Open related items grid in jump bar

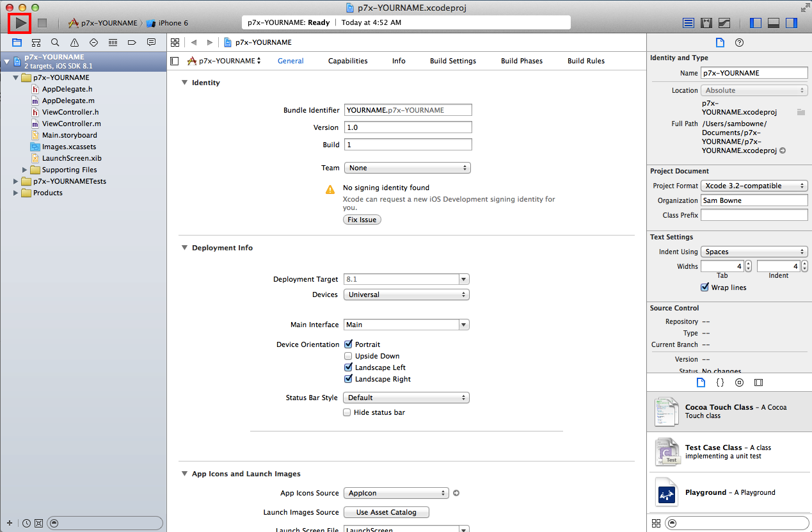click(x=175, y=42)
